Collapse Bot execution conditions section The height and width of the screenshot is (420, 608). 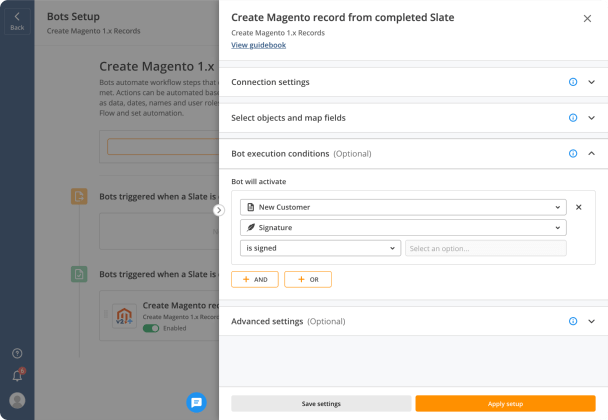click(x=591, y=154)
